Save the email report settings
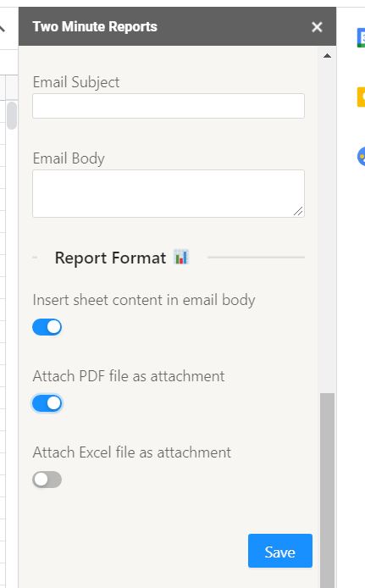This screenshot has width=365, height=588. [280, 551]
